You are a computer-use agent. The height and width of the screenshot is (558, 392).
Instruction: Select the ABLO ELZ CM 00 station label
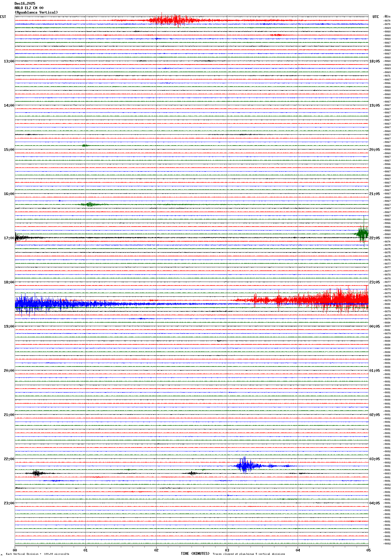29,8
